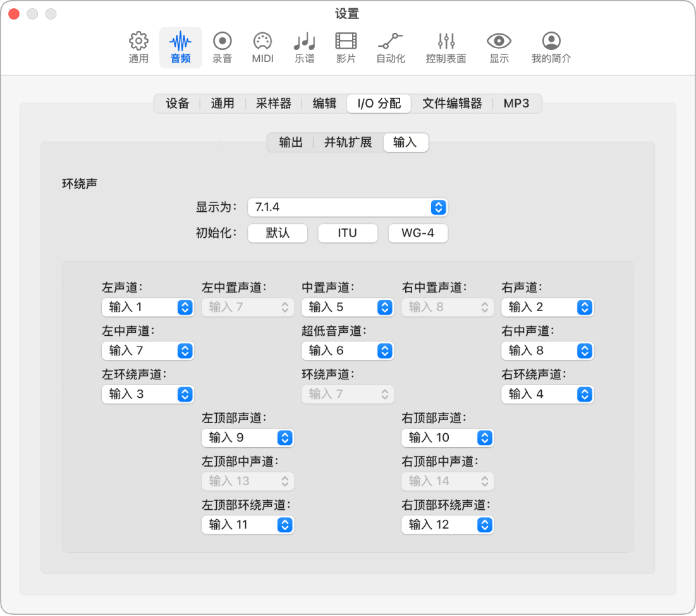Change the 左声道 input assignment dropdown
Image resolution: width=696 pixels, height=616 pixels.
coord(147,307)
